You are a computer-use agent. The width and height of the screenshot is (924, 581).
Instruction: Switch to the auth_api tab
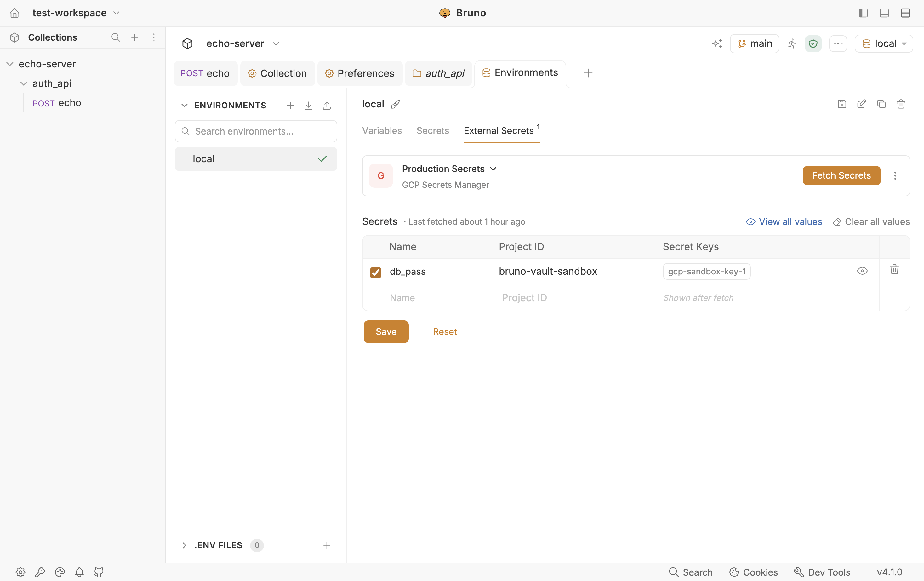(x=439, y=73)
